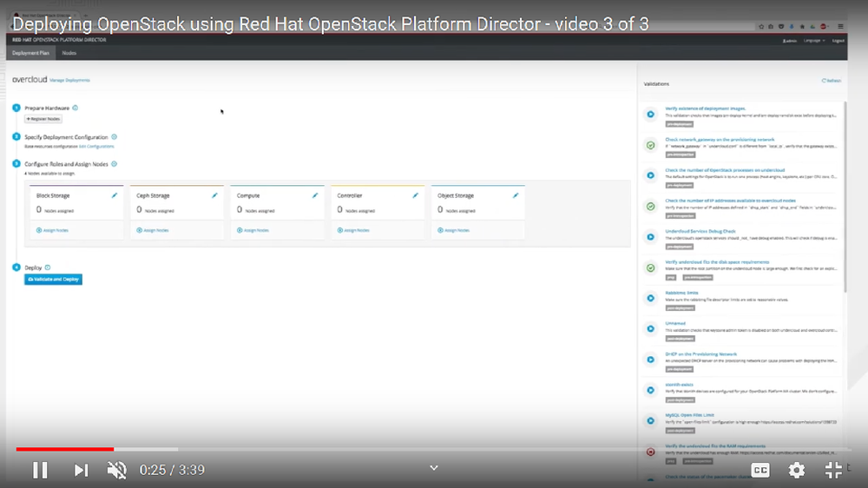This screenshot has height=488, width=868.
Task: Click the 'overcloud' plan name
Action: (x=30, y=80)
